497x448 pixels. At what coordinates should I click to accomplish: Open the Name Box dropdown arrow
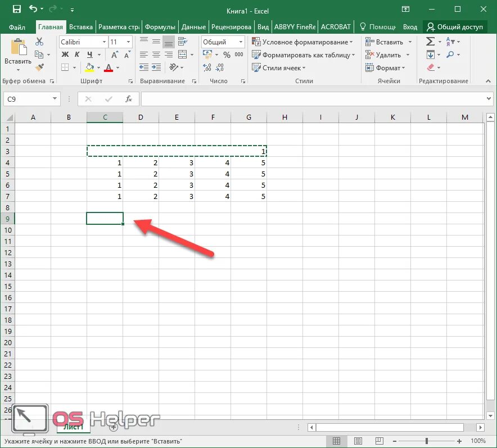tap(55, 99)
